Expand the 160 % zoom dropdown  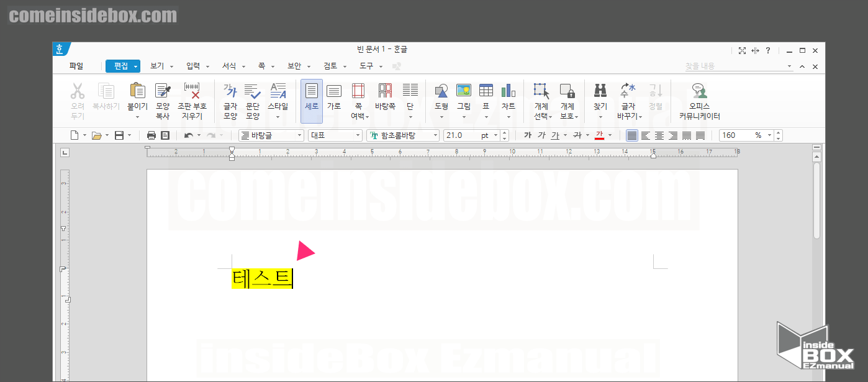pos(770,135)
